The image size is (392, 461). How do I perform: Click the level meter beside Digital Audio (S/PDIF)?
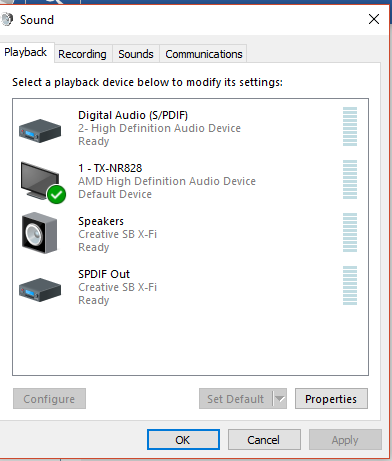[350, 126]
